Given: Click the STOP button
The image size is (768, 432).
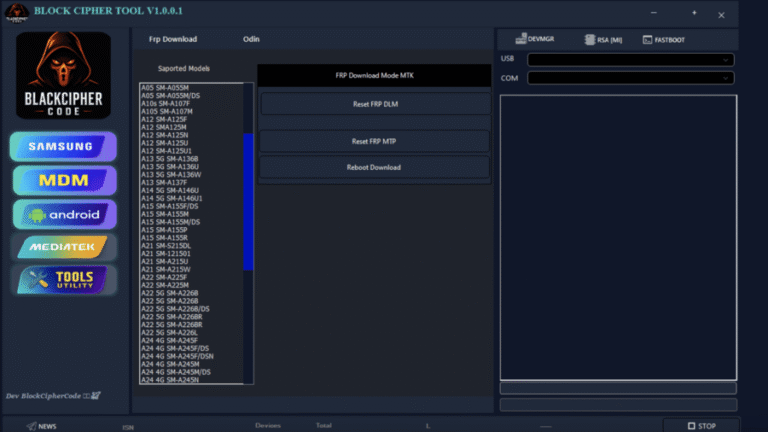Looking at the screenshot, I should pyautogui.click(x=702, y=426).
